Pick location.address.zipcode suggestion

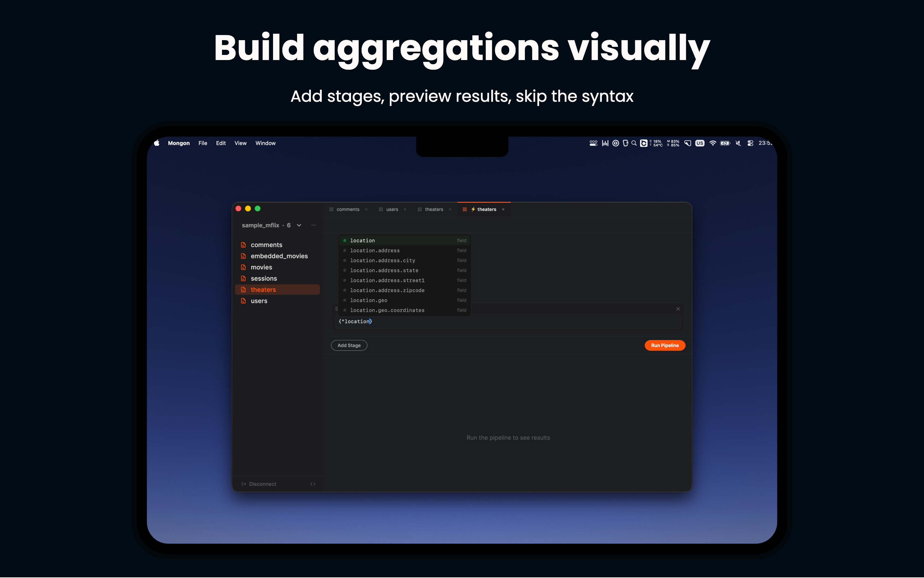point(404,290)
